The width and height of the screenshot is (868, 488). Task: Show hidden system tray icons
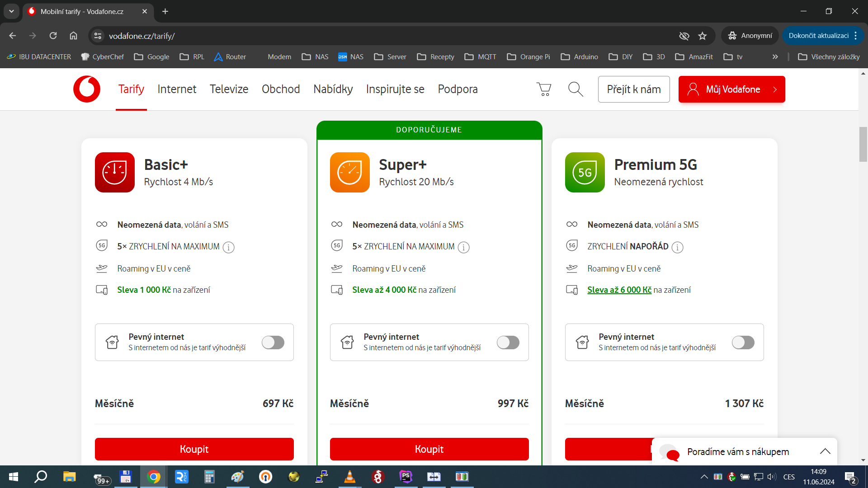[x=704, y=477]
